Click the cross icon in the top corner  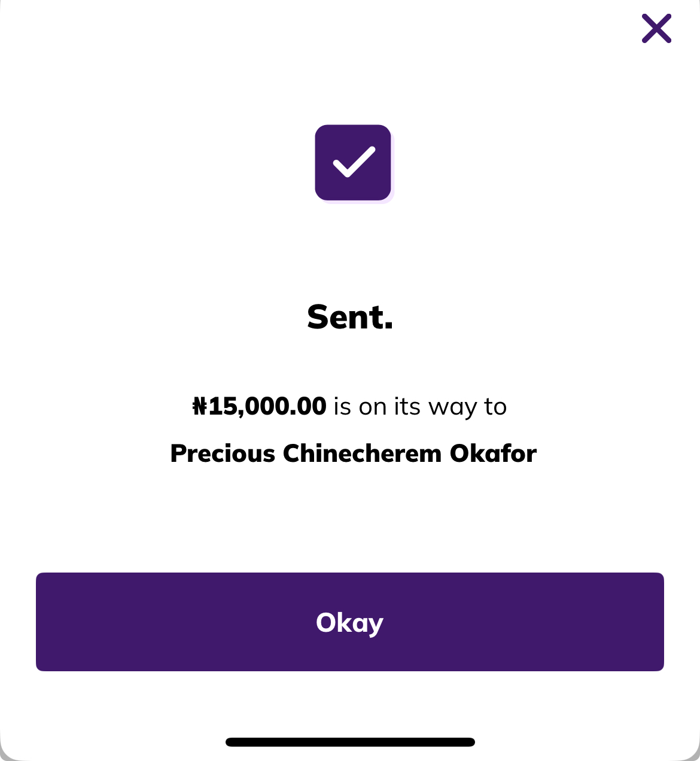tap(656, 29)
